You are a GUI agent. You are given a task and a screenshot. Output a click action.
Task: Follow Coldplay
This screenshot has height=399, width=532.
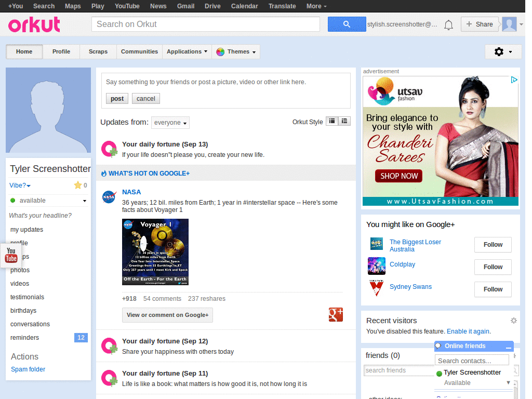pos(493,267)
